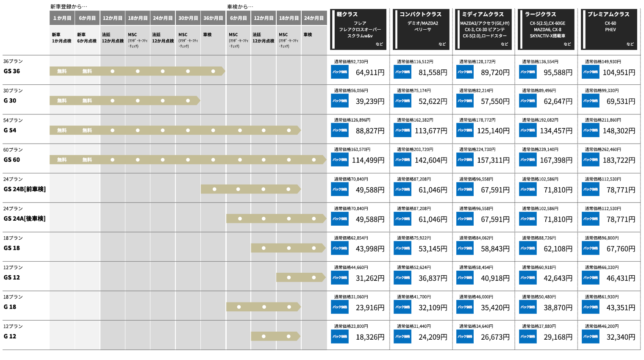Click the G 54 plan row label
Image resolution: width=644 pixels, height=360 pixels.
[x=10, y=130]
